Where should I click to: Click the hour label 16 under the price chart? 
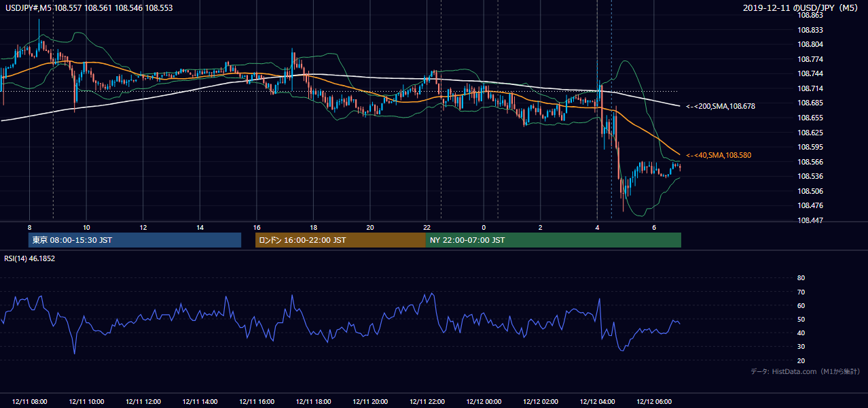click(257, 227)
